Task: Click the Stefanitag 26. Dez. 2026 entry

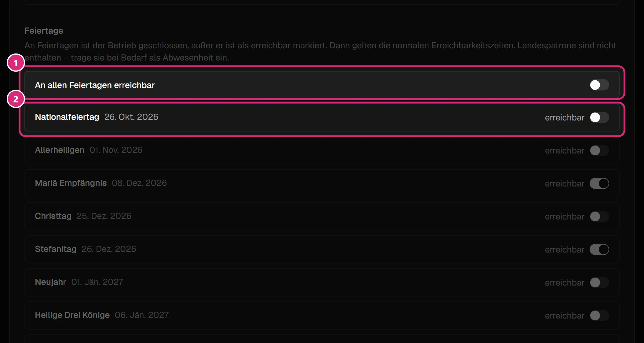Action: point(85,249)
